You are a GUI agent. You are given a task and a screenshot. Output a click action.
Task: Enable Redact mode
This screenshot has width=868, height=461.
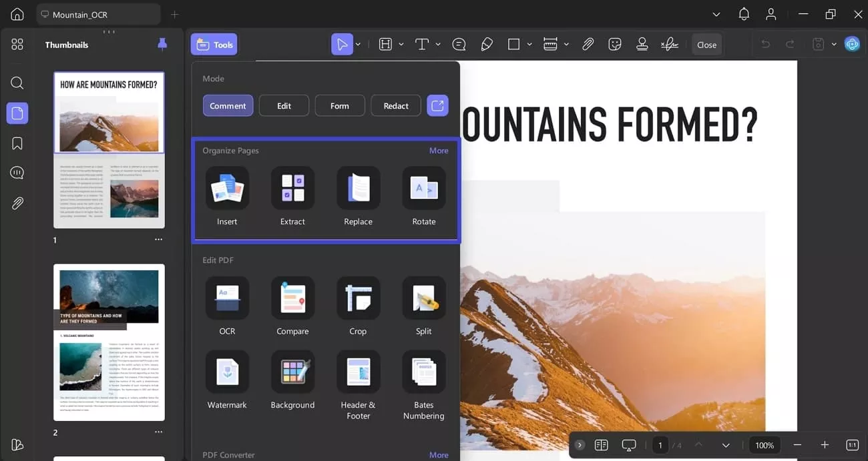(395, 105)
